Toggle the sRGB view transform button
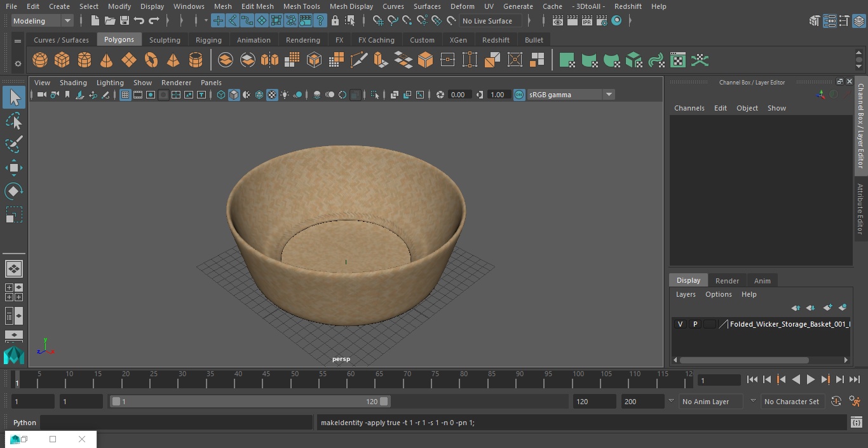This screenshot has width=868, height=448. coord(519,95)
